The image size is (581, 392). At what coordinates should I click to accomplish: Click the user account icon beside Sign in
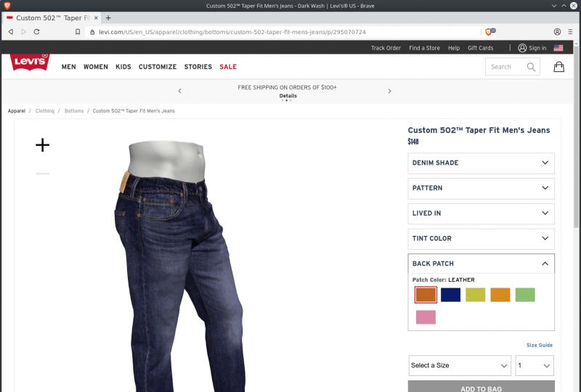tap(522, 48)
